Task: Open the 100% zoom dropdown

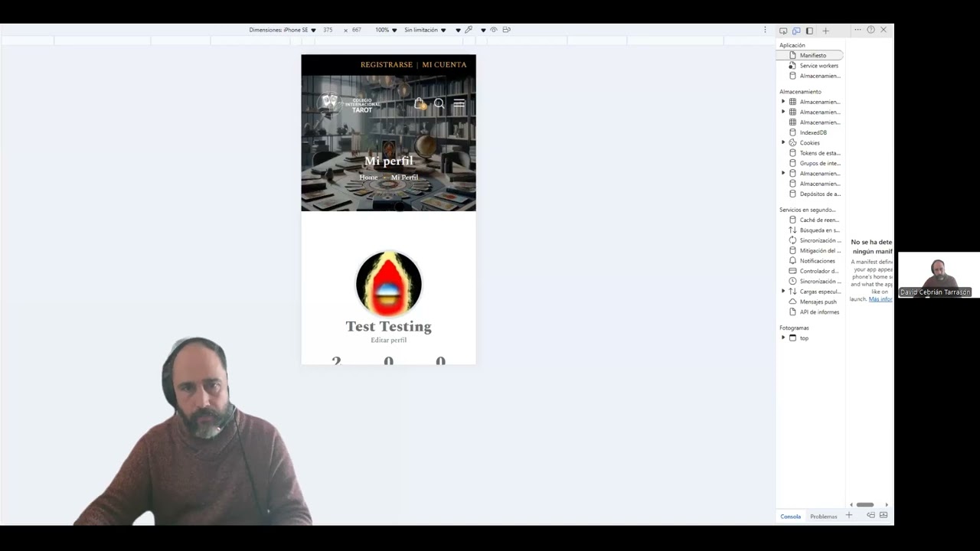Action: tap(386, 30)
